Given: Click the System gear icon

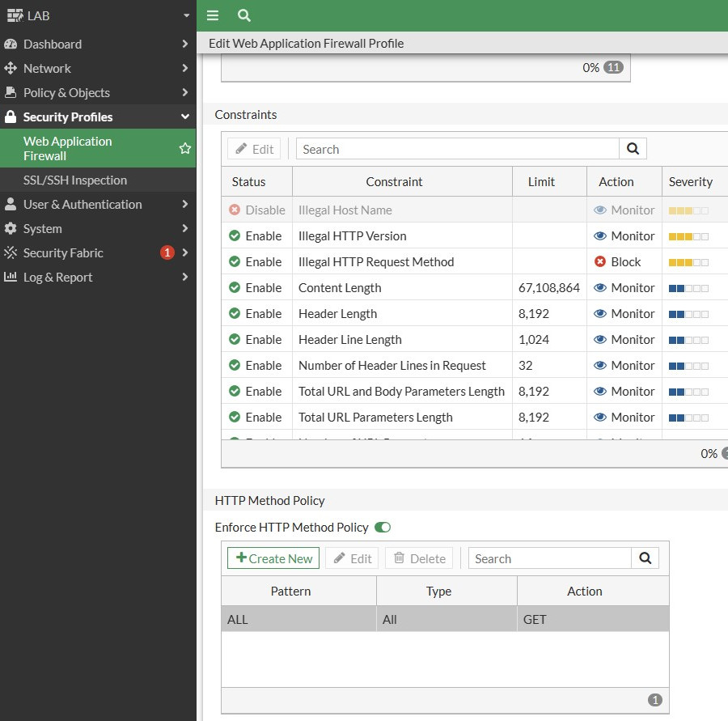Looking at the screenshot, I should (11, 228).
